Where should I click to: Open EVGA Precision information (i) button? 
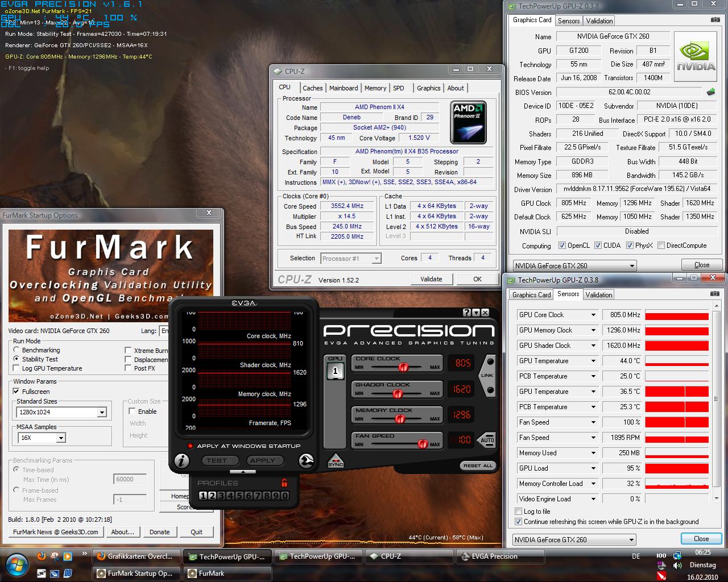click(182, 460)
